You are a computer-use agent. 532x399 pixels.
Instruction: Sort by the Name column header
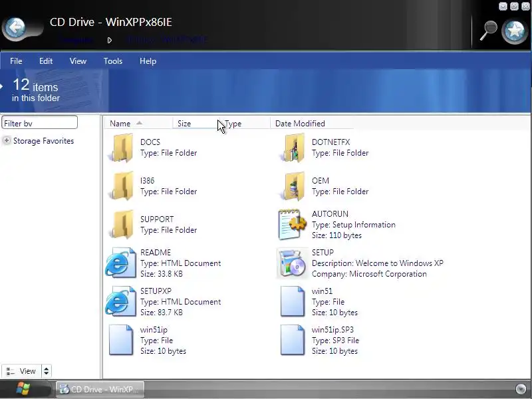[x=138, y=124]
